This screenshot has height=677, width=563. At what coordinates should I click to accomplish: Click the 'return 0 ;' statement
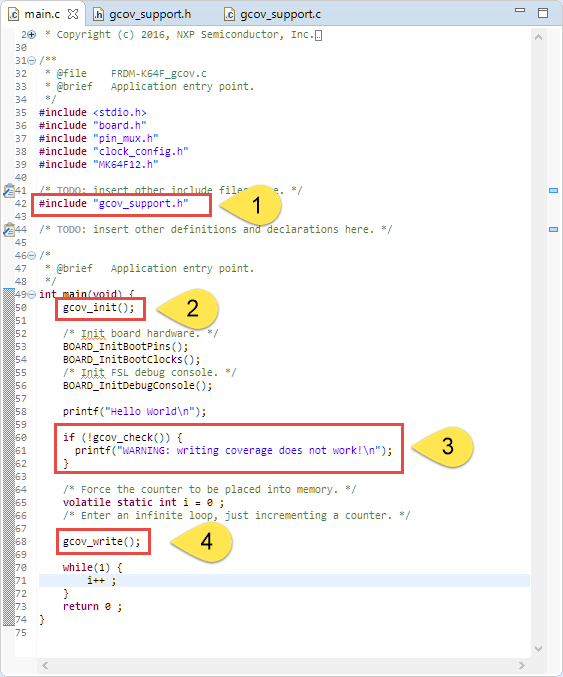[x=92, y=607]
